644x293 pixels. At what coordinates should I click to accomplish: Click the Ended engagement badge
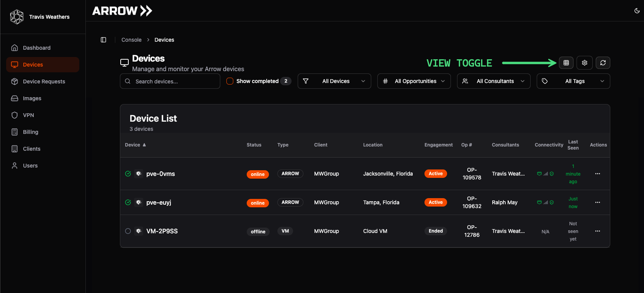point(436,231)
